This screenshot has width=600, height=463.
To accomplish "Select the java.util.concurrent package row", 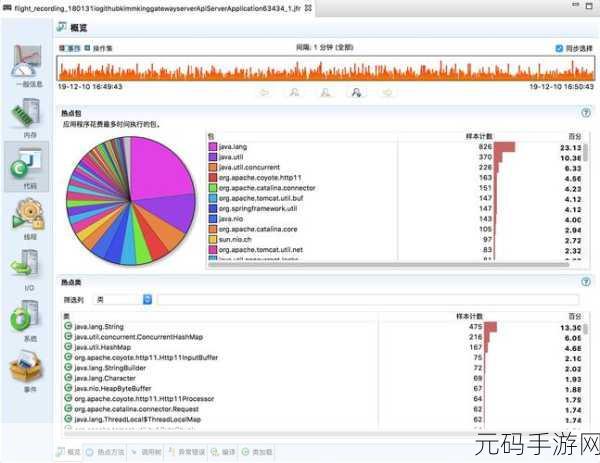I will [394, 167].
